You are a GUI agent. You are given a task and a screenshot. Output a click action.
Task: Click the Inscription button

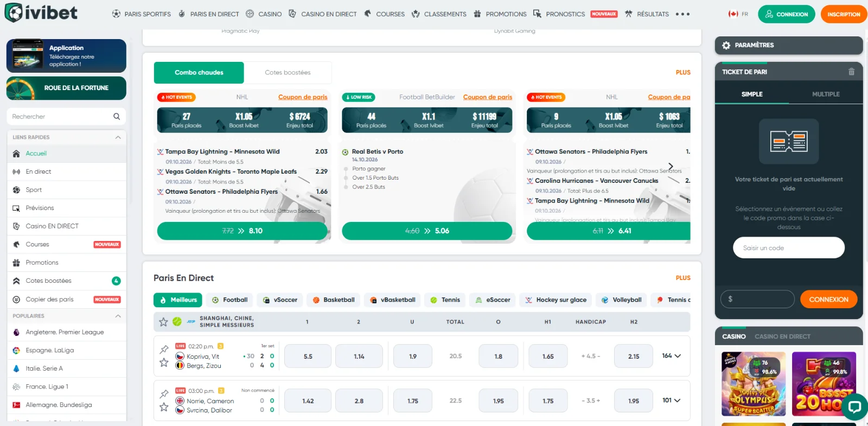pos(844,14)
